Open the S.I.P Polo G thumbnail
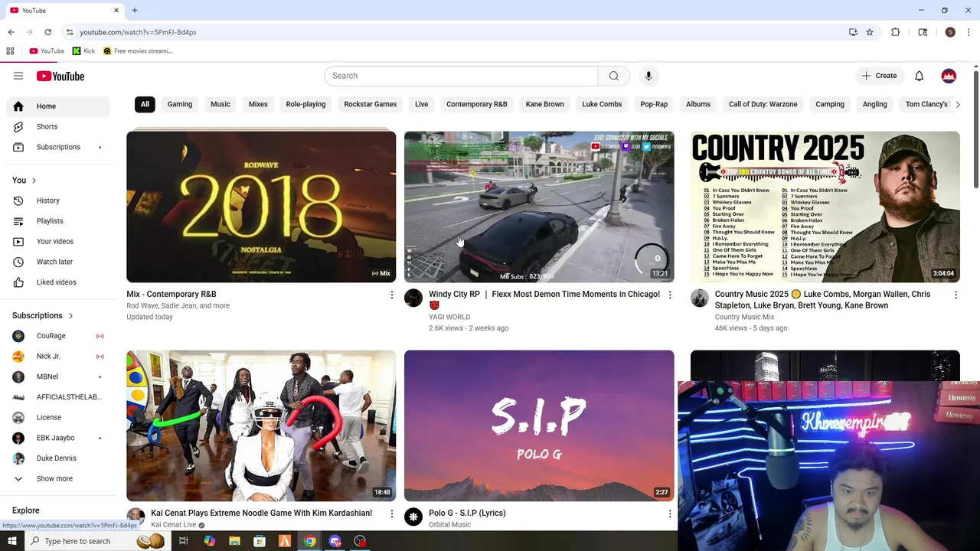The height and width of the screenshot is (551, 980). pyautogui.click(x=539, y=425)
